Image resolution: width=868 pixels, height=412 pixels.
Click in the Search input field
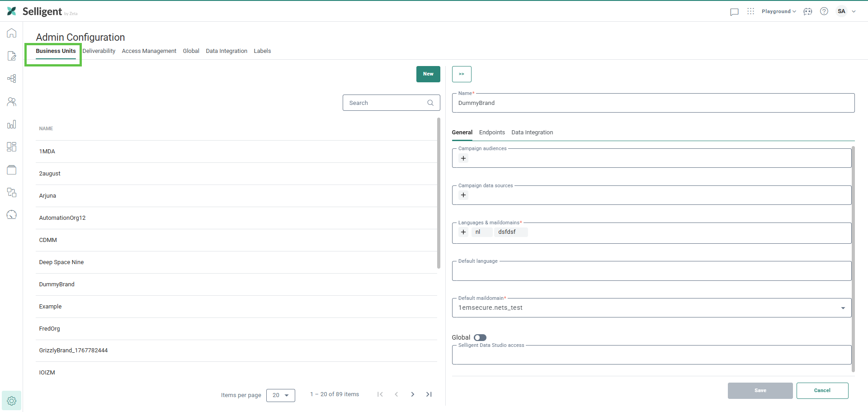[x=387, y=103]
